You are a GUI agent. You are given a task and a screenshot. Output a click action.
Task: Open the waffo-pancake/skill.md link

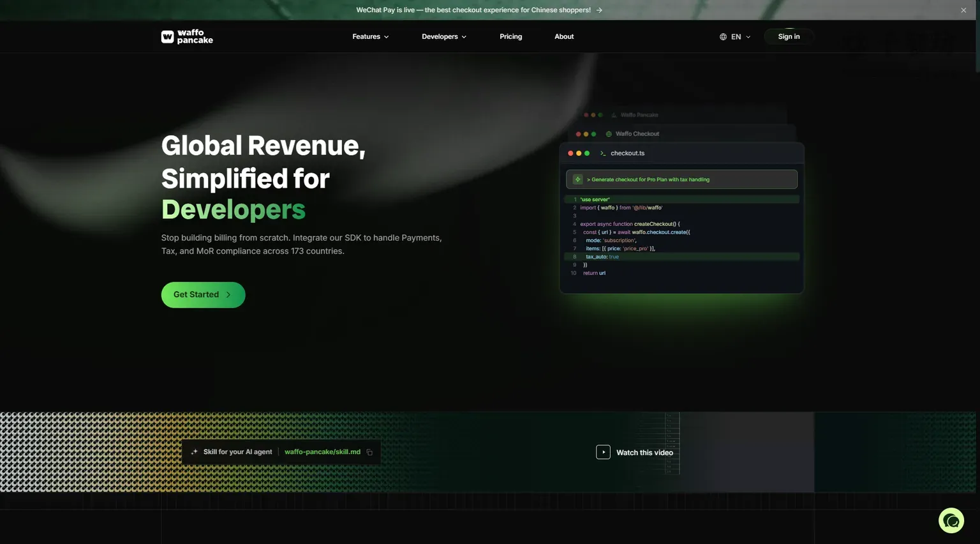(322, 452)
